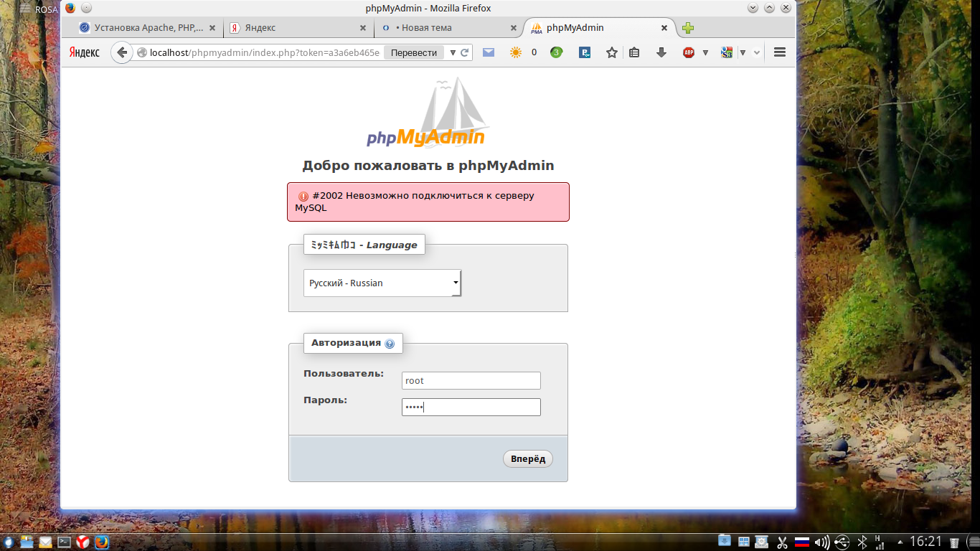The width and height of the screenshot is (980, 551).
Task: Click the network signal tray icon
Action: (x=880, y=541)
